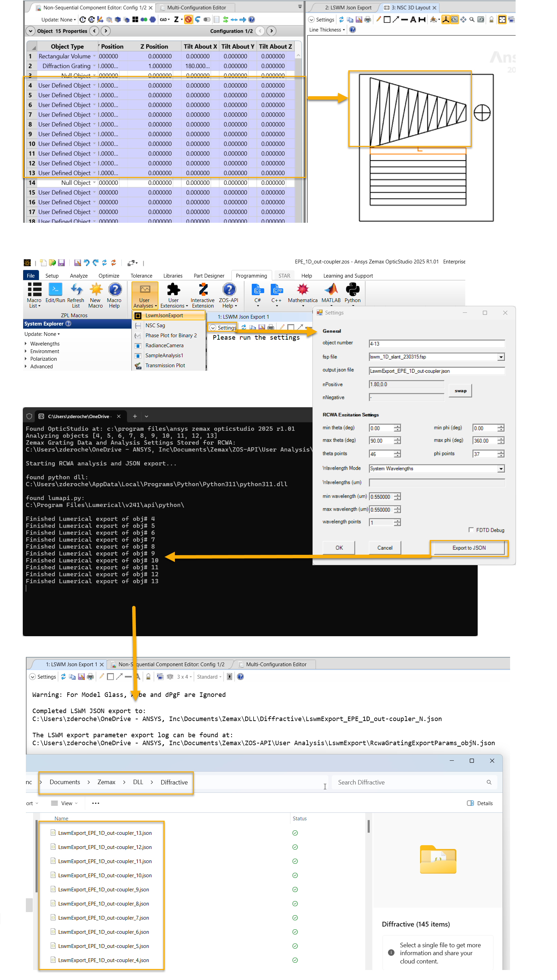Screen dimensions: 557x980
Task: Click zoom magnifier in 3D Layout toolbar
Action: (x=472, y=19)
